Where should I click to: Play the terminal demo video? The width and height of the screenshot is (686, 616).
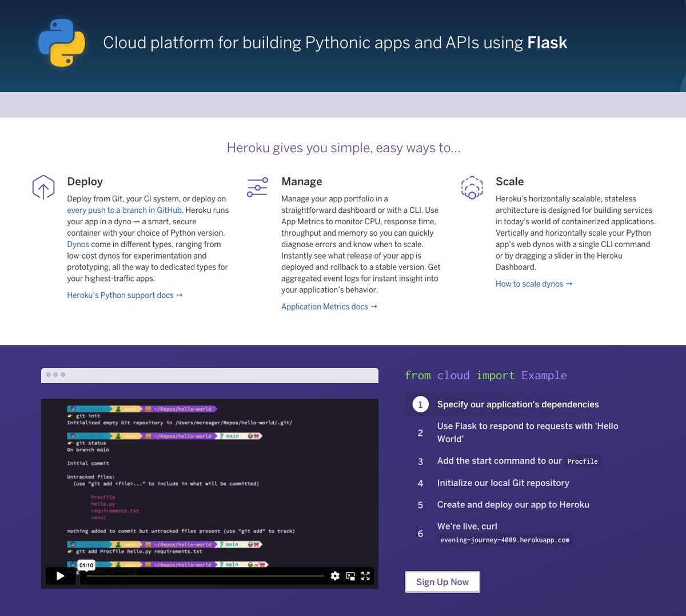(x=60, y=576)
